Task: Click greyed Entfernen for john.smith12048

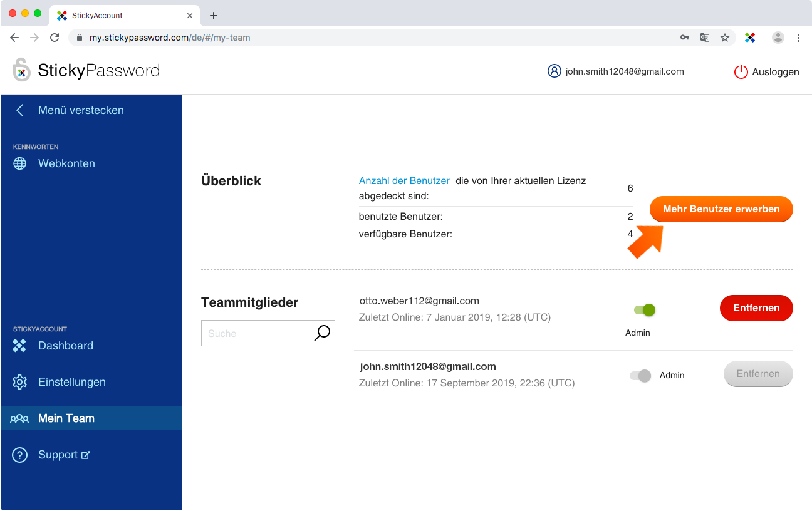Action: click(758, 374)
